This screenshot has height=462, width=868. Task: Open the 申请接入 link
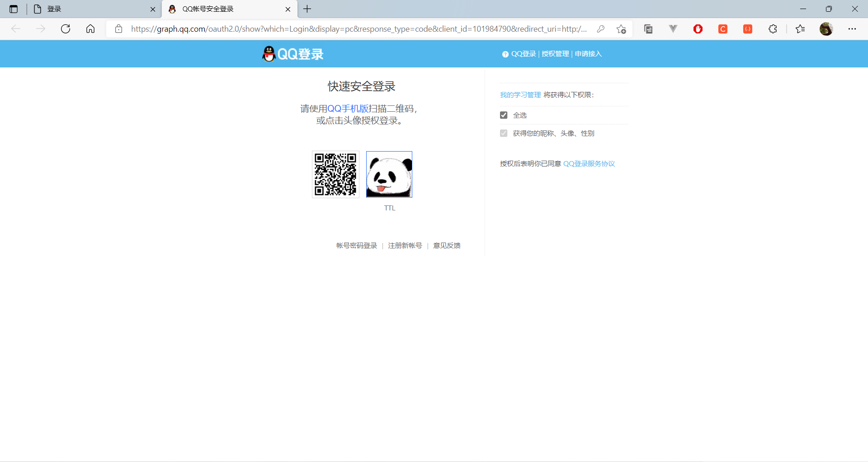pyautogui.click(x=588, y=54)
